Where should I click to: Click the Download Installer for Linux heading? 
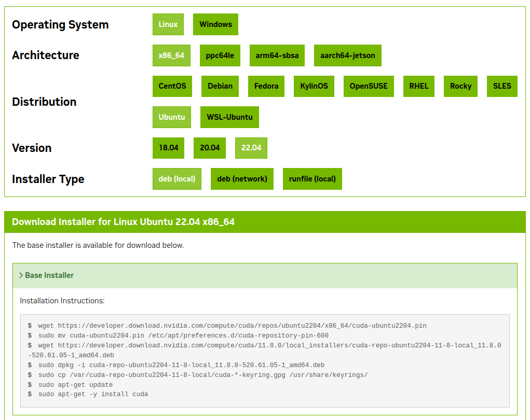click(123, 222)
